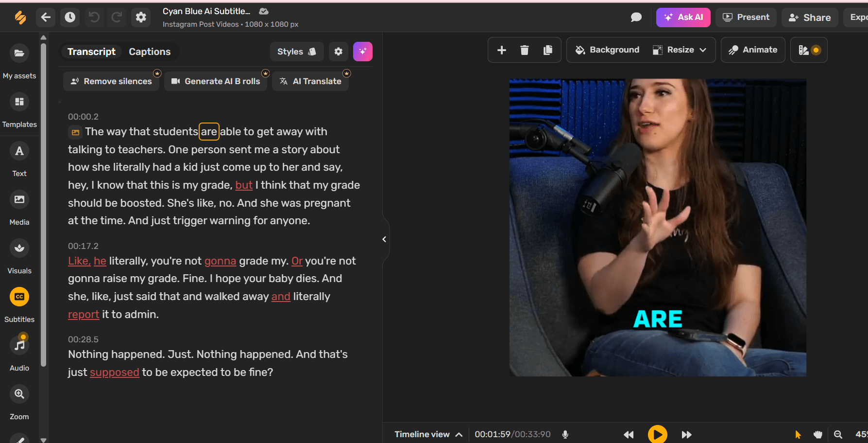Click the Share button
The height and width of the screenshot is (443, 868).
(x=810, y=18)
